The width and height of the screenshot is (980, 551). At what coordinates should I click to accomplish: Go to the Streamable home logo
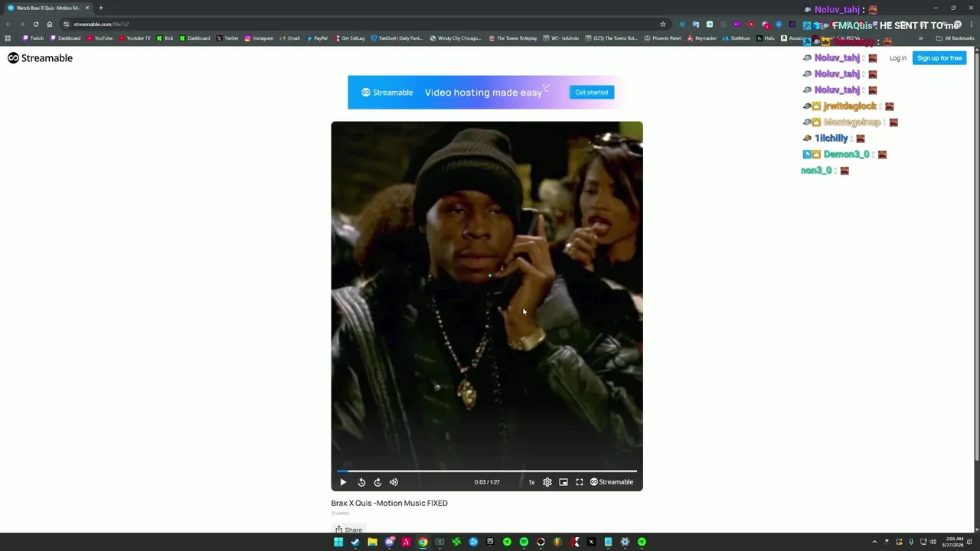pos(40,58)
